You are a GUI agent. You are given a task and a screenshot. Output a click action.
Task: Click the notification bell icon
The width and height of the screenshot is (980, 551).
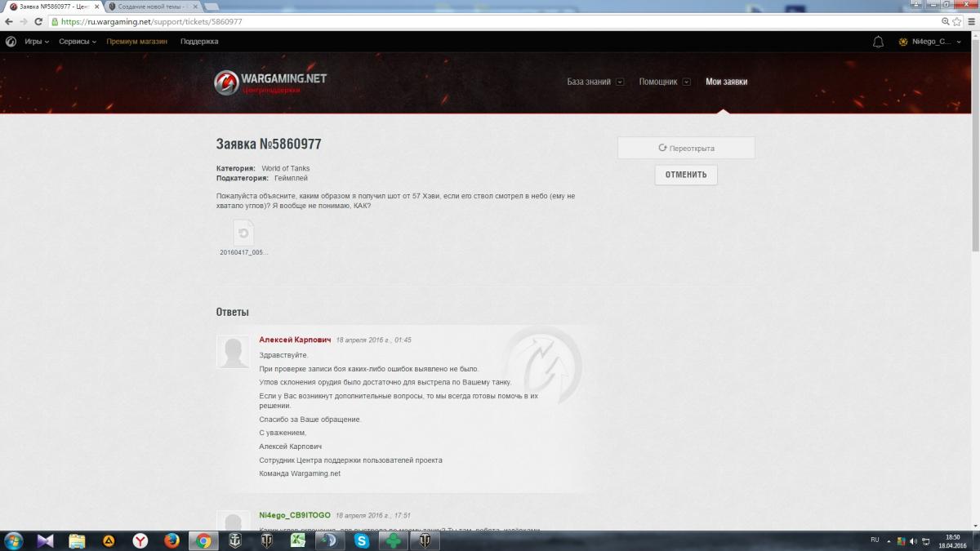pos(879,42)
